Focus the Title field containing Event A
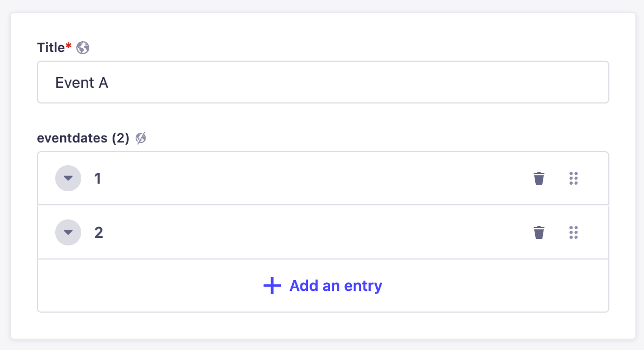 (323, 82)
